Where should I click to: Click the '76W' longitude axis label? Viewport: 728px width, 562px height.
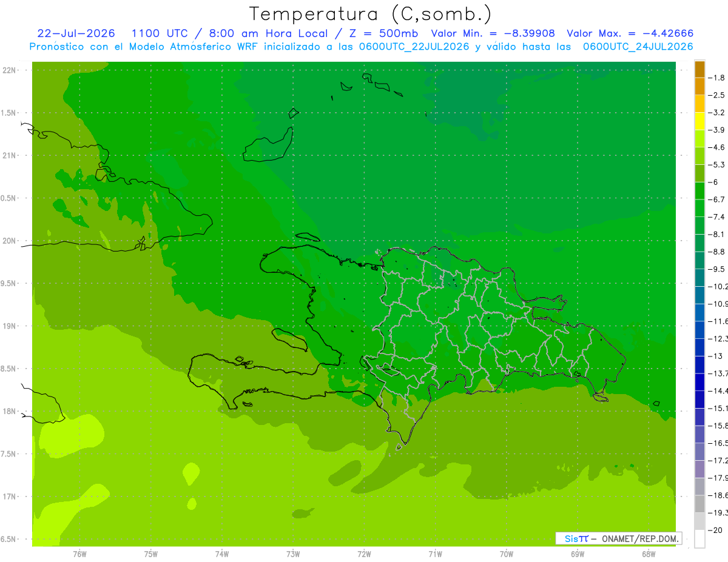(79, 554)
